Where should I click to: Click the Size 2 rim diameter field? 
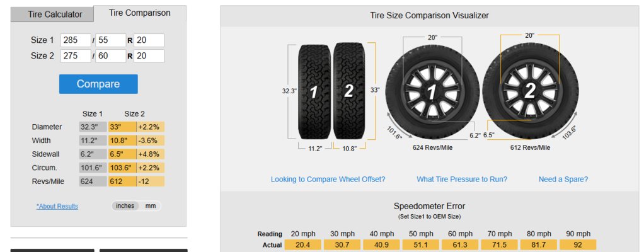149,56
